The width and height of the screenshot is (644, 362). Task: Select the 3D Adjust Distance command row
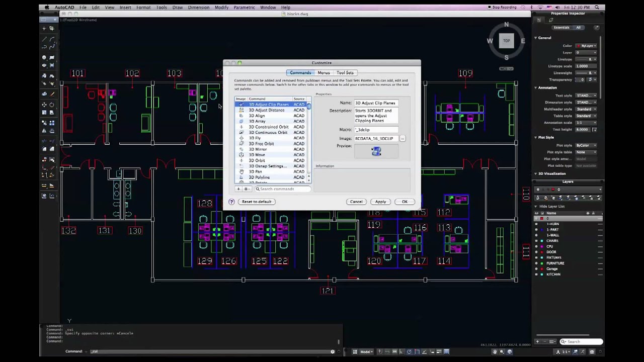pyautogui.click(x=272, y=110)
